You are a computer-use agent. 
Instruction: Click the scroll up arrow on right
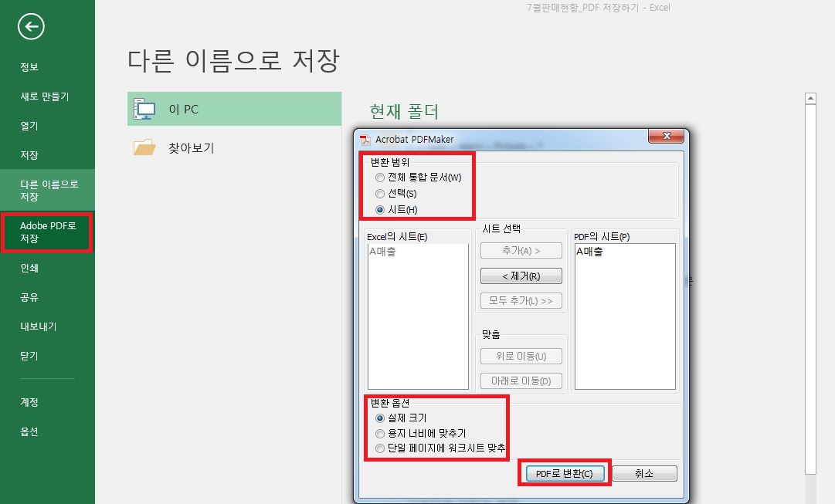point(810,99)
